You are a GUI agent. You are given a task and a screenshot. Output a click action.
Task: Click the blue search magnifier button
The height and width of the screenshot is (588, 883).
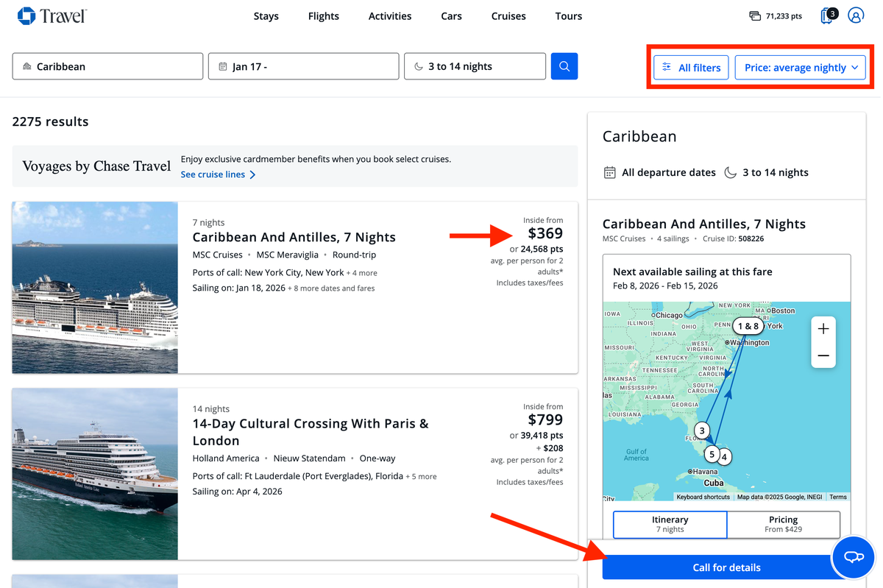(564, 66)
